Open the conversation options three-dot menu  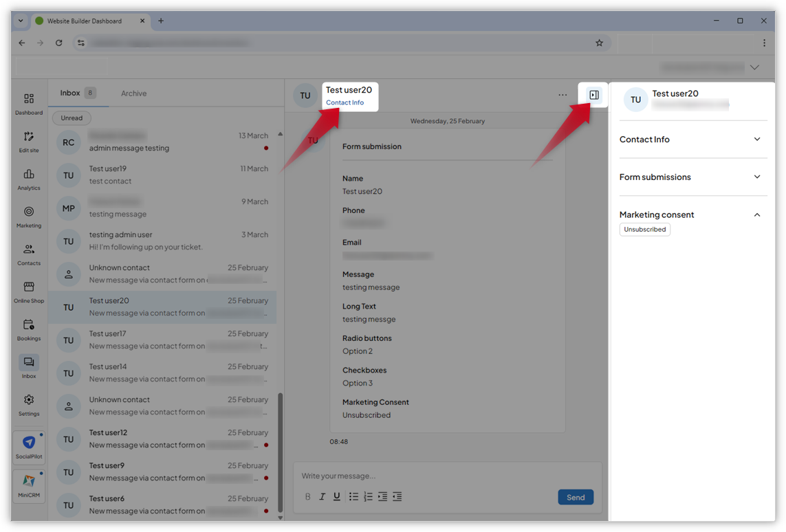[563, 94]
